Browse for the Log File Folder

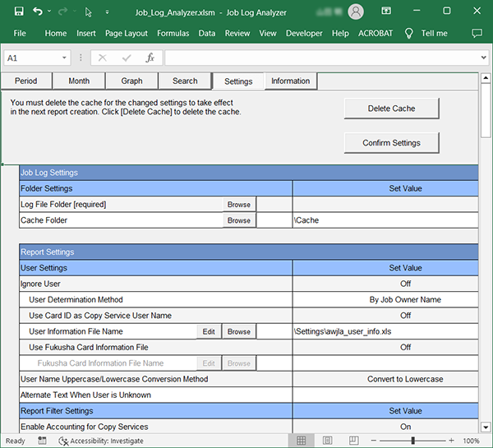pyautogui.click(x=239, y=205)
